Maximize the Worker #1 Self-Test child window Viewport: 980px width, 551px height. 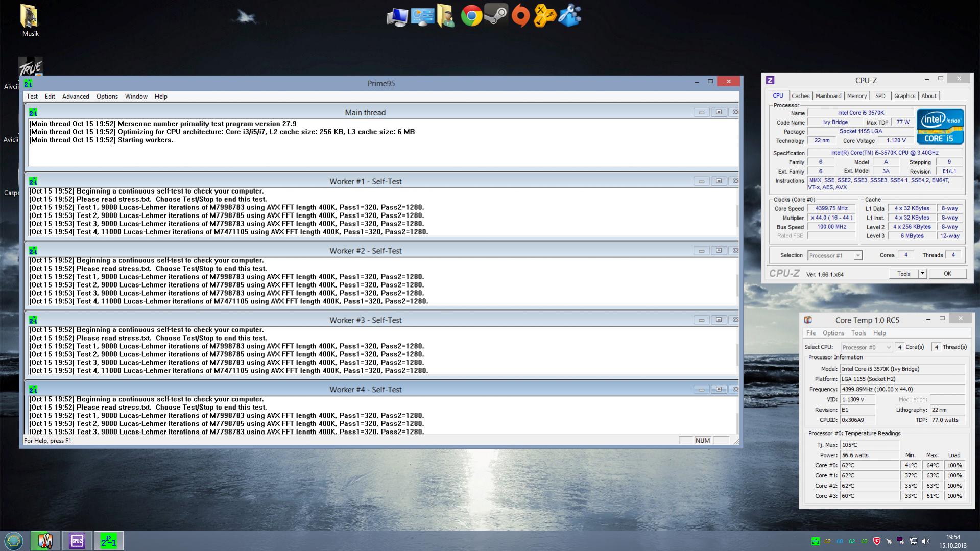click(719, 181)
